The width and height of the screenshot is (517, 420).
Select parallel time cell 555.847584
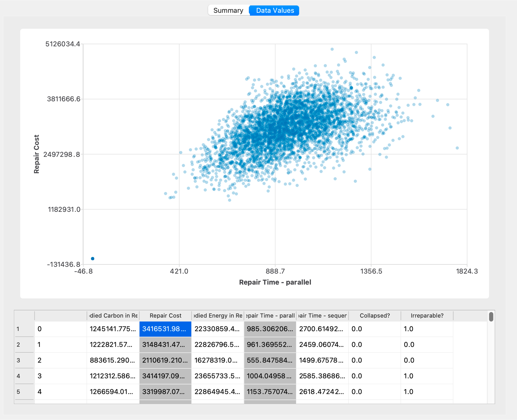pos(270,360)
